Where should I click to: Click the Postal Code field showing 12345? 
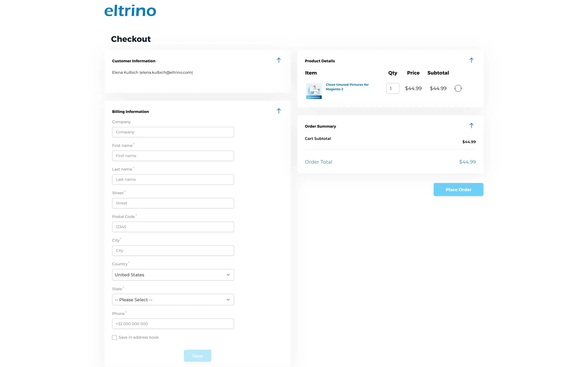[x=173, y=227]
